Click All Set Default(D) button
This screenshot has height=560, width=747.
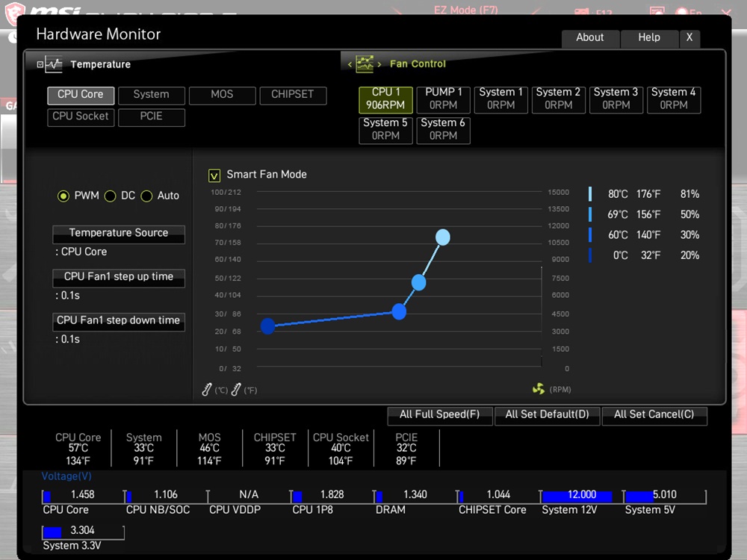(x=548, y=415)
